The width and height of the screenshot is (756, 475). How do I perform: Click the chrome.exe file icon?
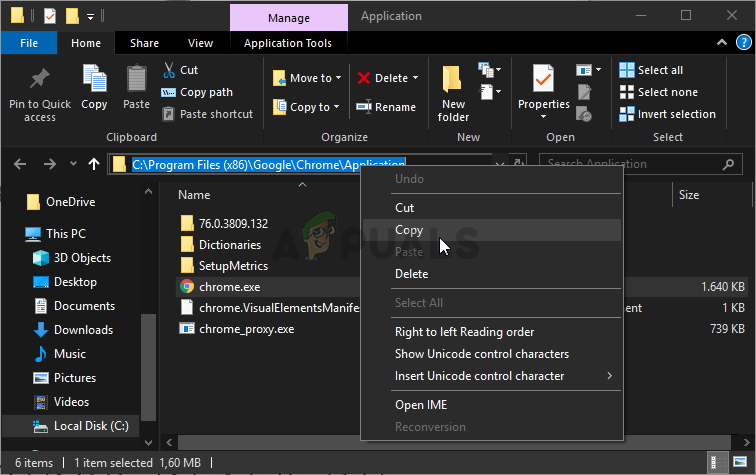pos(187,287)
